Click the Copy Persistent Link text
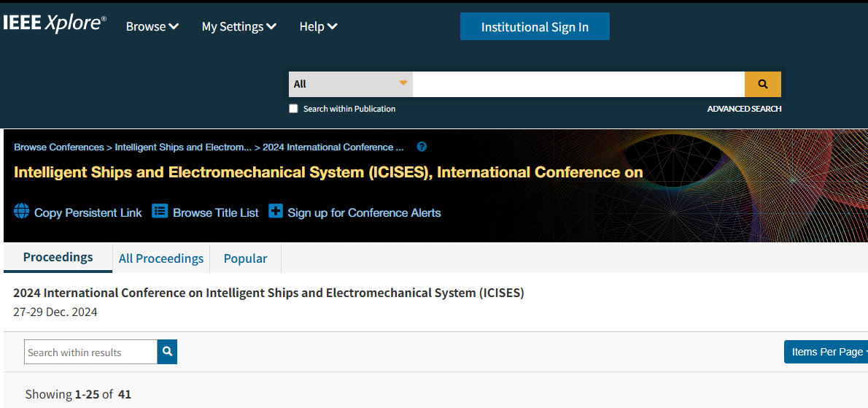 pos(88,212)
